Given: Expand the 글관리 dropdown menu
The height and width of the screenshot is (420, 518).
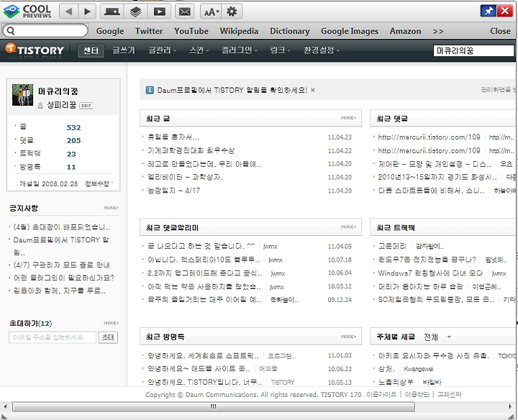Looking at the screenshot, I should click(162, 50).
